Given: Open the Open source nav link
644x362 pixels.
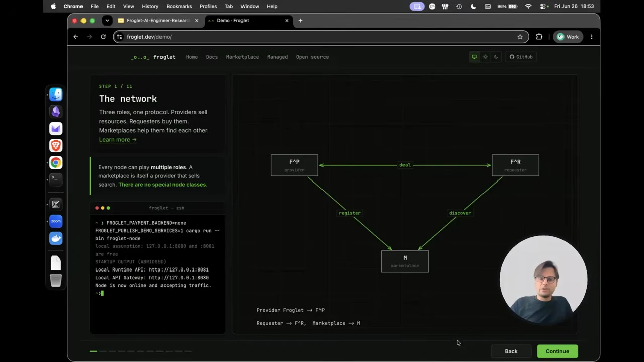Looking at the screenshot, I should click(312, 57).
